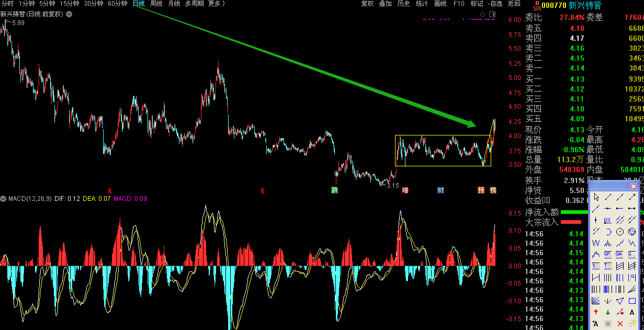
Task: Click the 委比 value 27.84%
Action: [572, 17]
